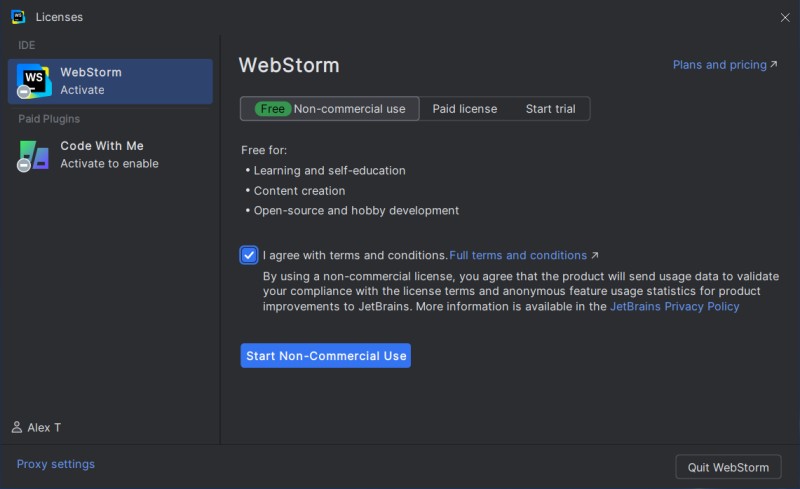The height and width of the screenshot is (489, 800).
Task: Click the 'I agree with terms and conditions' label
Action: point(355,255)
